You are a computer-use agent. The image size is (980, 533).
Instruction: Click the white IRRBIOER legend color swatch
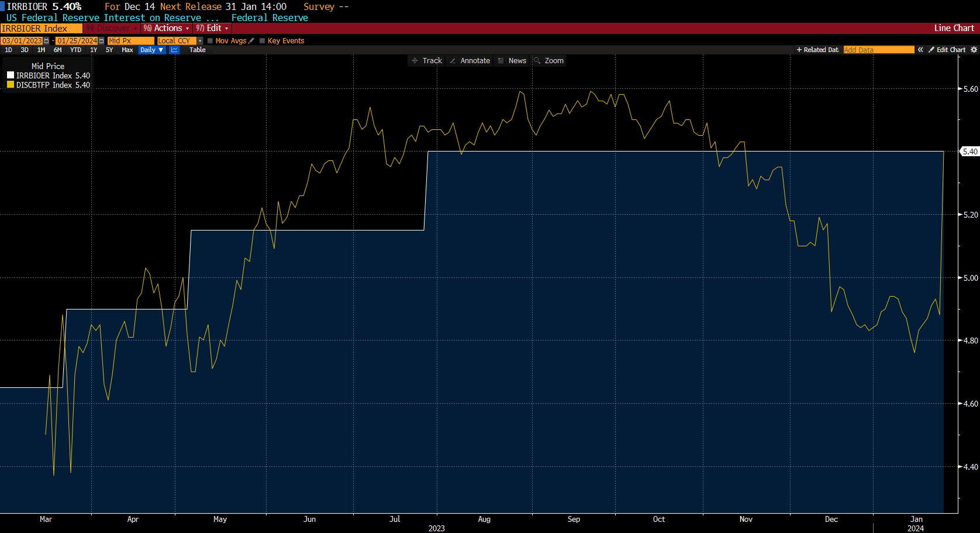9,75
